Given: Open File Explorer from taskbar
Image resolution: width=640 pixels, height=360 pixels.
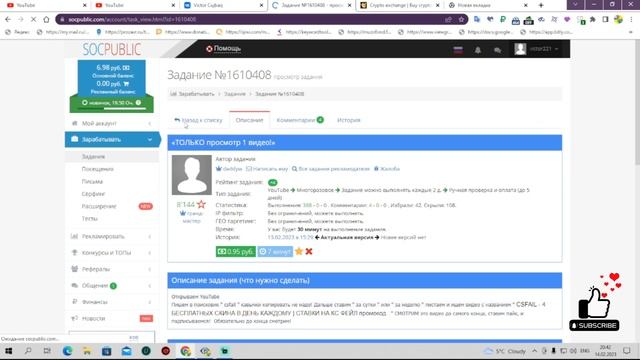Looking at the screenshot, I should click(87, 351).
